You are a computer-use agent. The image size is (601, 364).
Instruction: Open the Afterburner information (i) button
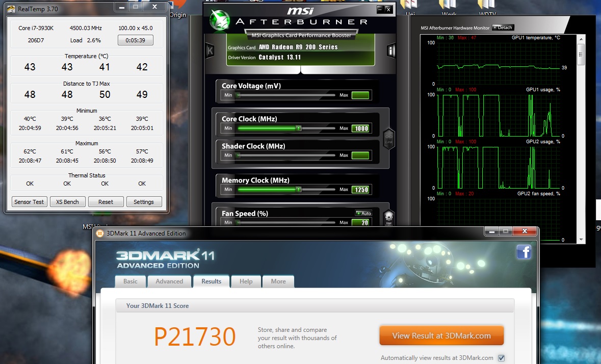[391, 50]
